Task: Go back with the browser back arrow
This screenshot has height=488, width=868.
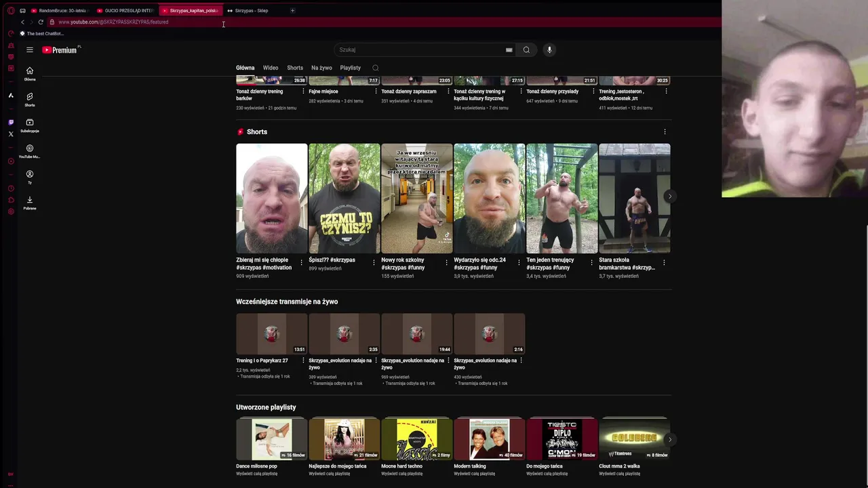Action: click(x=22, y=22)
